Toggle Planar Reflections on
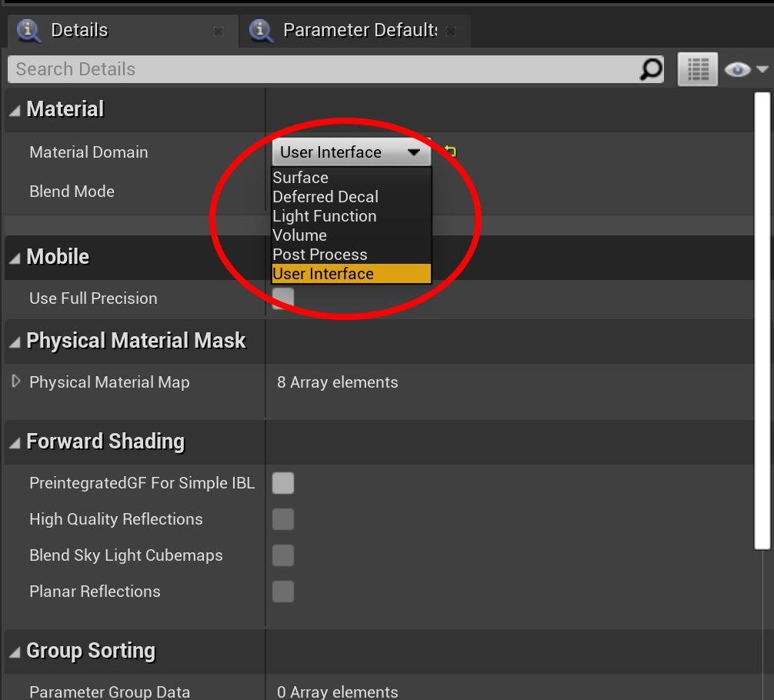The width and height of the screenshot is (774, 700). point(282,592)
